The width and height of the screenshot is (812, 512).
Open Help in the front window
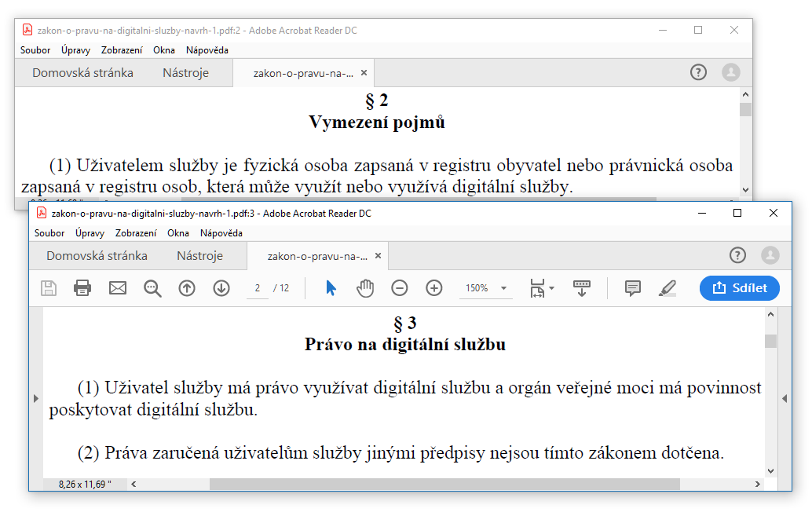point(737,255)
